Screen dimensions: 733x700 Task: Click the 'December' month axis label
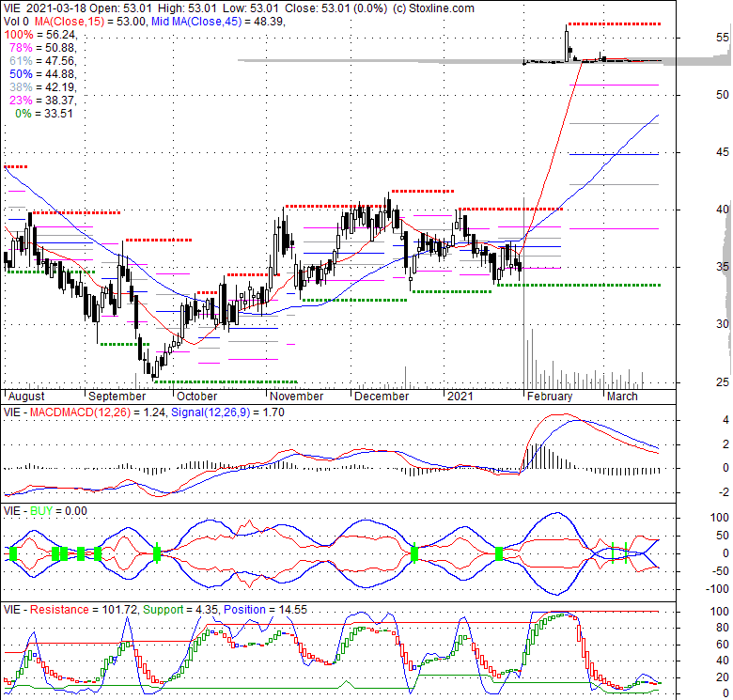click(x=382, y=397)
